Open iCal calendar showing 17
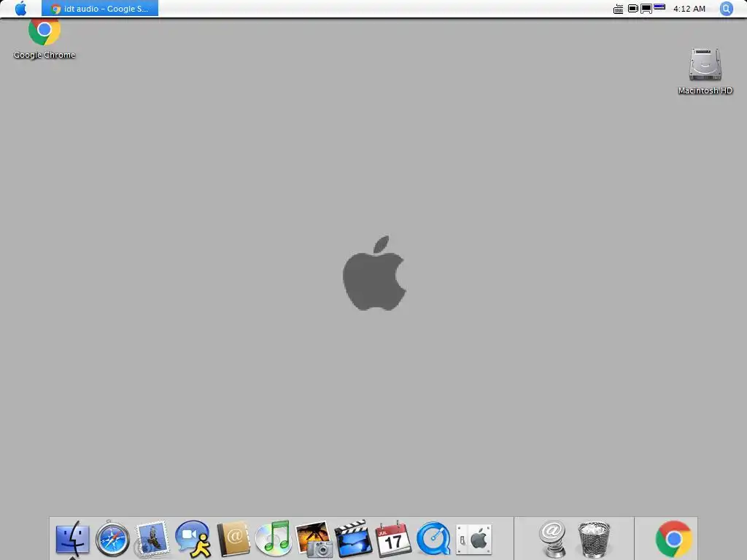The width and height of the screenshot is (747, 560). [393, 539]
